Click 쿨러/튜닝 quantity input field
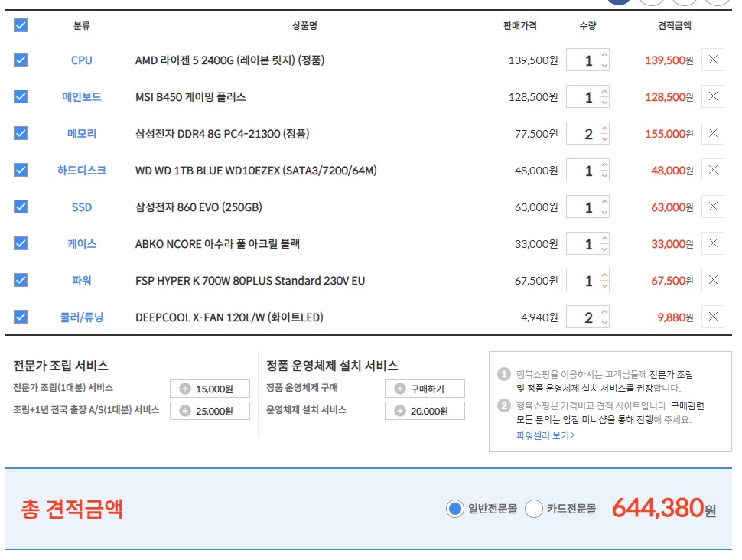Image resolution: width=742 pixels, height=560 pixels. click(583, 317)
